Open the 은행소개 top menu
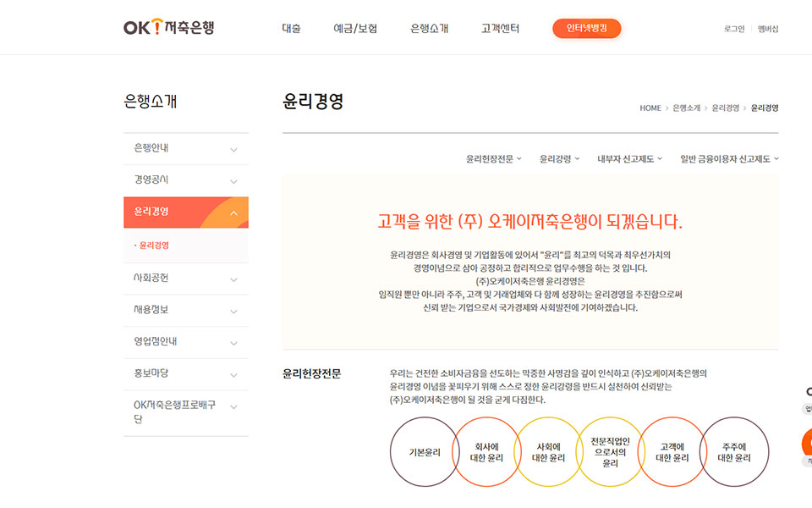812x508 pixels. tap(429, 29)
